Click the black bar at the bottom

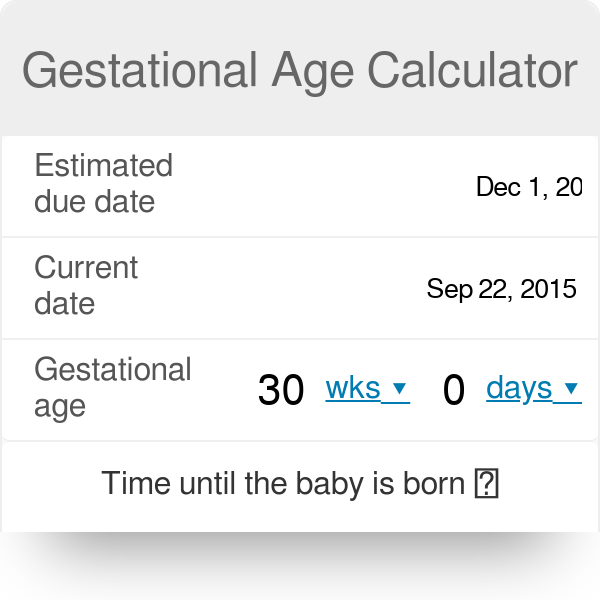300,566
